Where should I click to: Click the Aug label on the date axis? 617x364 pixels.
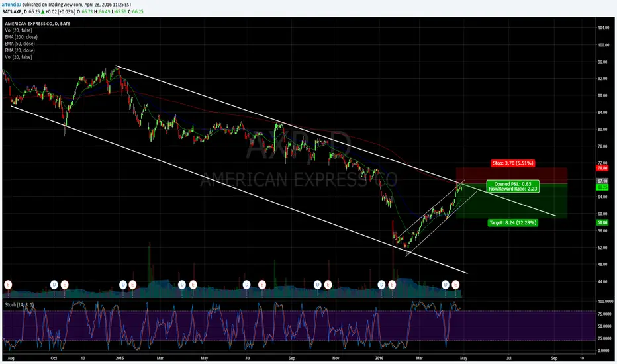pos(11,358)
